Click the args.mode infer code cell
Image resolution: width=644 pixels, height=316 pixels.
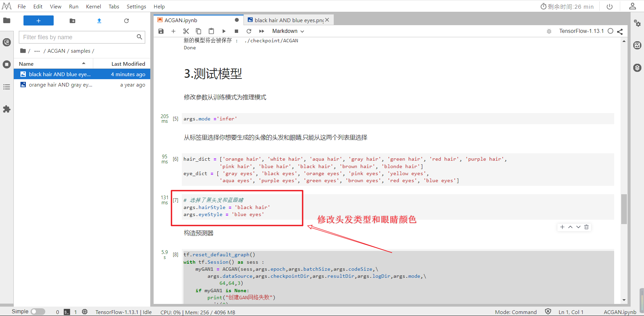(398, 119)
